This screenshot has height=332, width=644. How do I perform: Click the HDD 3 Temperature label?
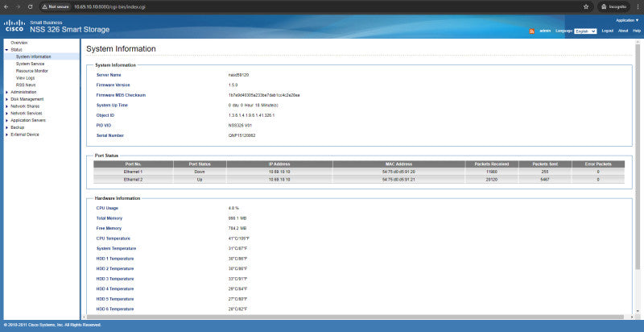pyautogui.click(x=115, y=279)
